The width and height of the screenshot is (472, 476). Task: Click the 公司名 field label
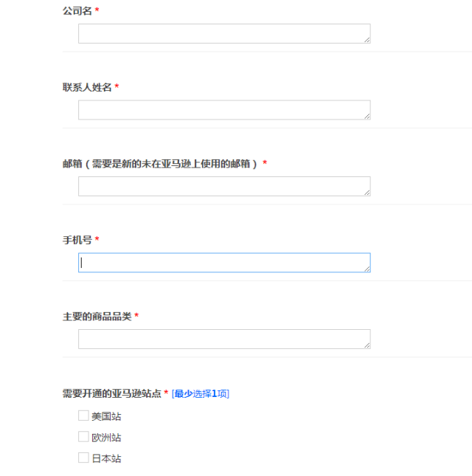[x=77, y=10]
